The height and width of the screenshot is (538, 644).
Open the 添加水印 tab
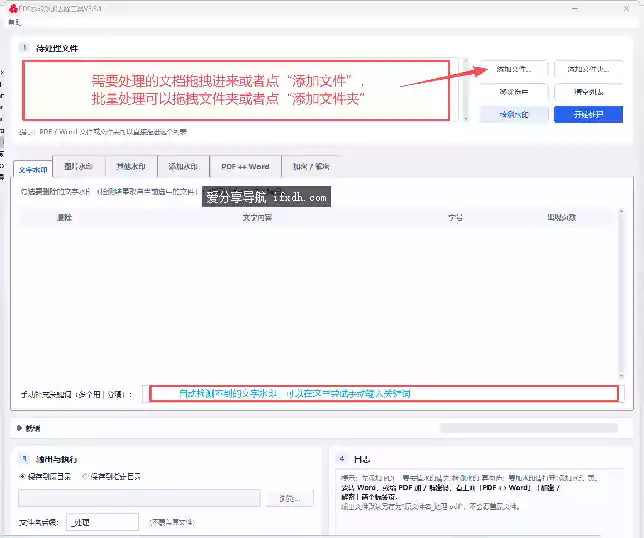(x=183, y=166)
